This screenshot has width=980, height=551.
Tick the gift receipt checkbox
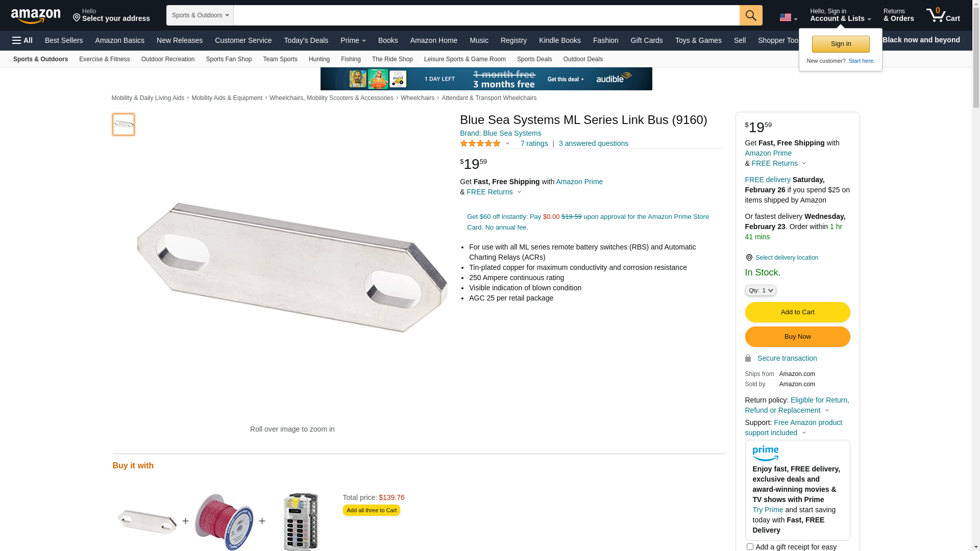coord(750,547)
